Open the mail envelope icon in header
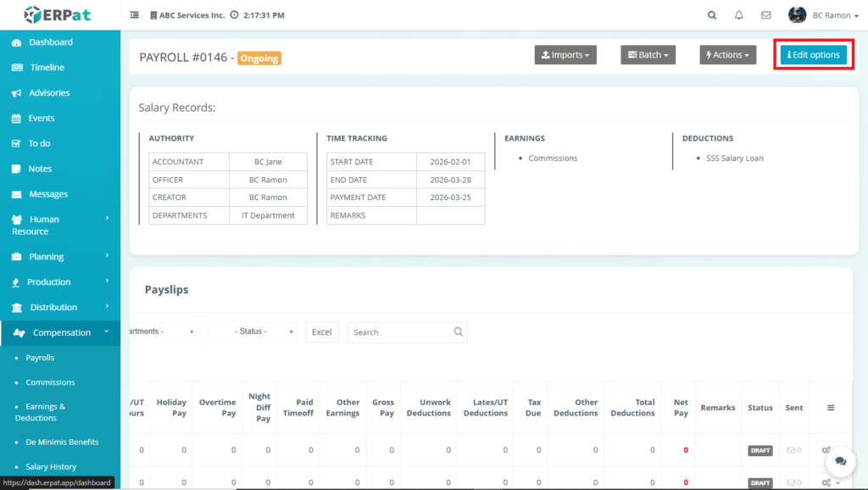The width and height of the screenshot is (868, 490). coord(765,15)
